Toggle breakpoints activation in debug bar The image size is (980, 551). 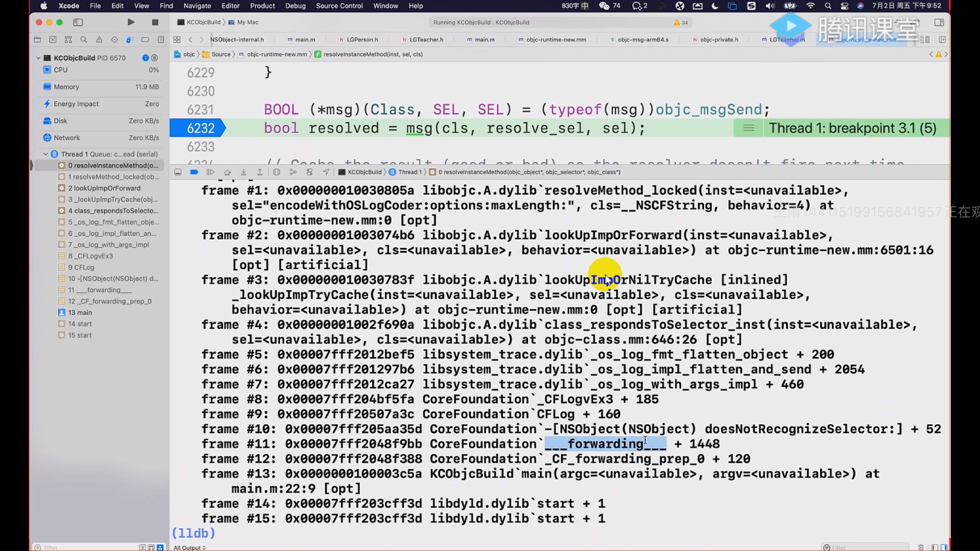coord(194,172)
